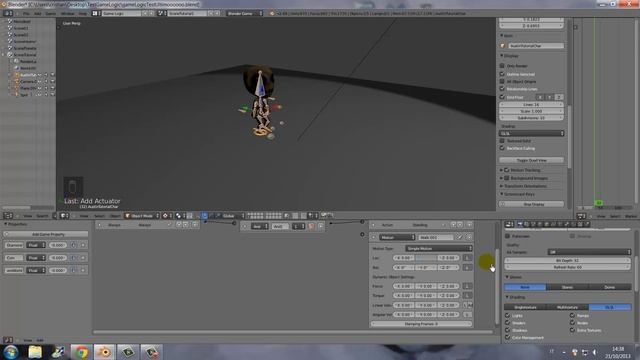Open the Float type dropdown for Diamond property
The image size is (640, 360).
coord(36,245)
